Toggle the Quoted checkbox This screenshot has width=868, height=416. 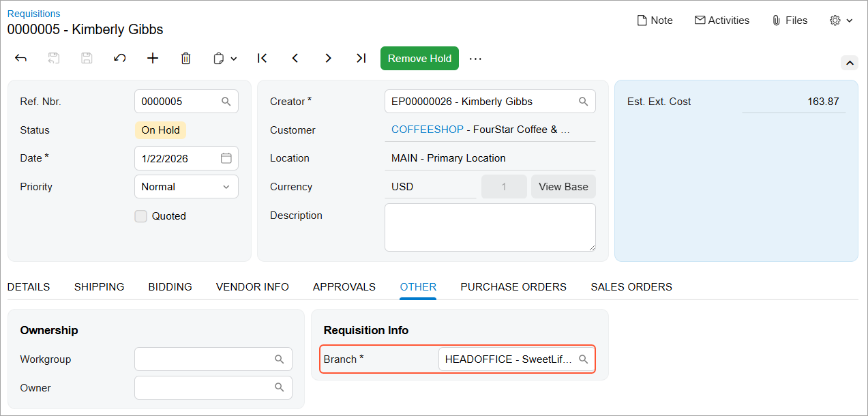141,216
